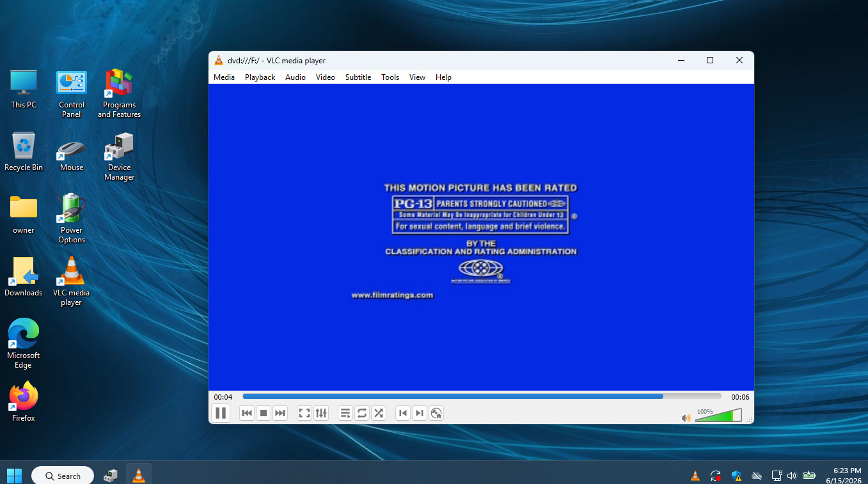Select This PC desktop icon
Viewport: 868px width, 484px height.
click(x=24, y=90)
